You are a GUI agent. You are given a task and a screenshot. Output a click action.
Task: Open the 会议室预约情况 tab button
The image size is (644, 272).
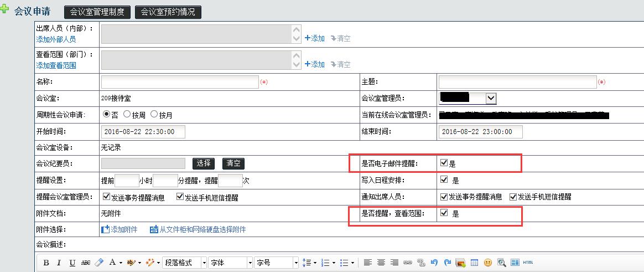click(x=168, y=12)
